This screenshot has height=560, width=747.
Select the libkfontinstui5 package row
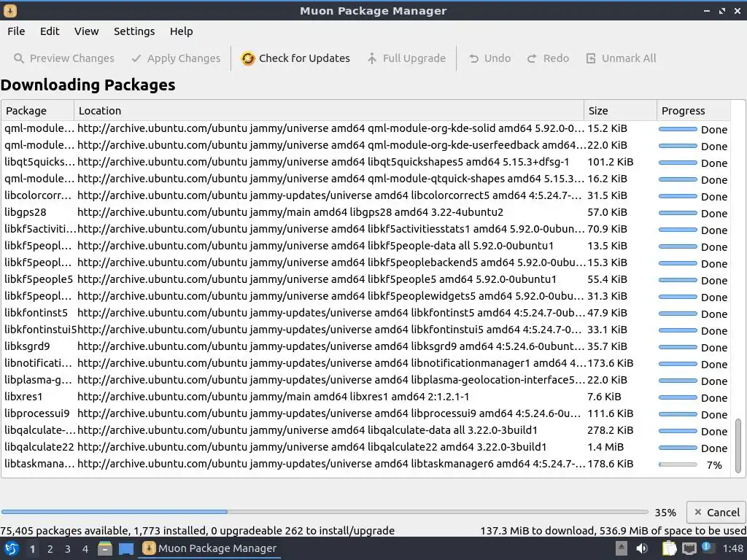[x=366, y=330]
